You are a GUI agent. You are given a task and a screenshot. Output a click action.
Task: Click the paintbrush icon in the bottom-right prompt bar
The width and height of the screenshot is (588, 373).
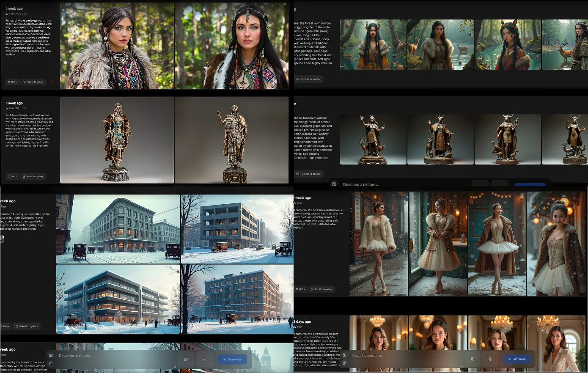344,363
